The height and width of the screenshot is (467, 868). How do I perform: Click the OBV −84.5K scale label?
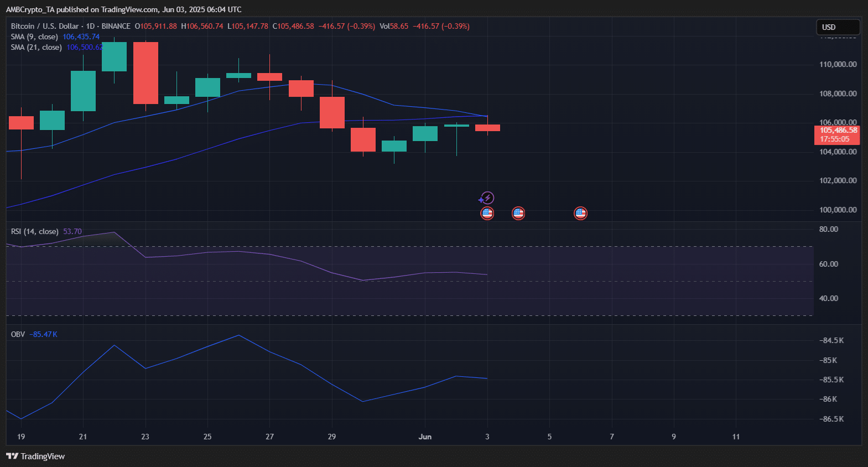831,340
